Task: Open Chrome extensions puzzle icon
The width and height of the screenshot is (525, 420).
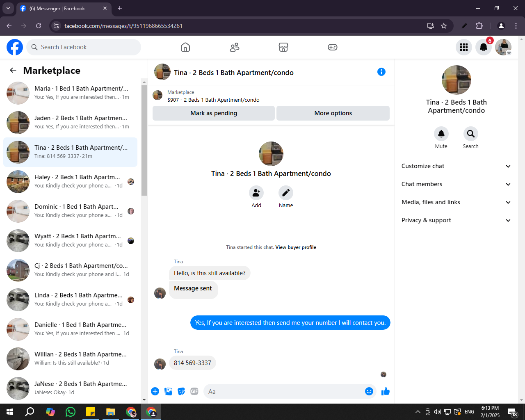Action: [x=479, y=26]
